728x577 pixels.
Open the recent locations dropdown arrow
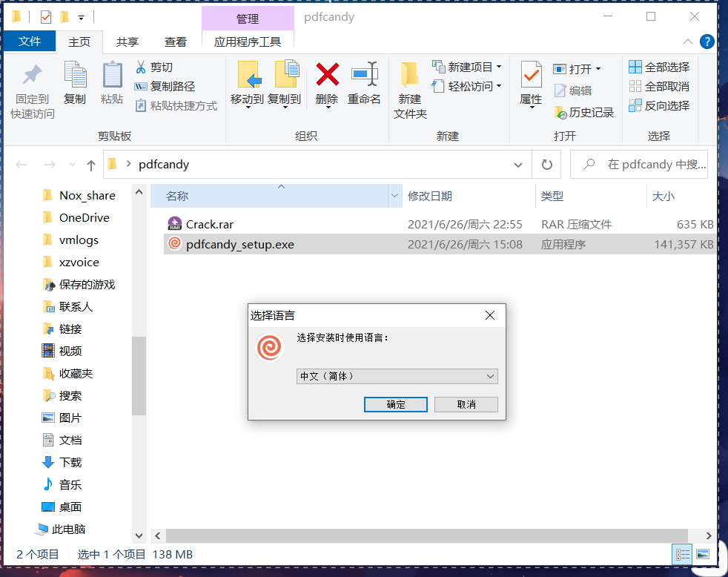pos(71,165)
